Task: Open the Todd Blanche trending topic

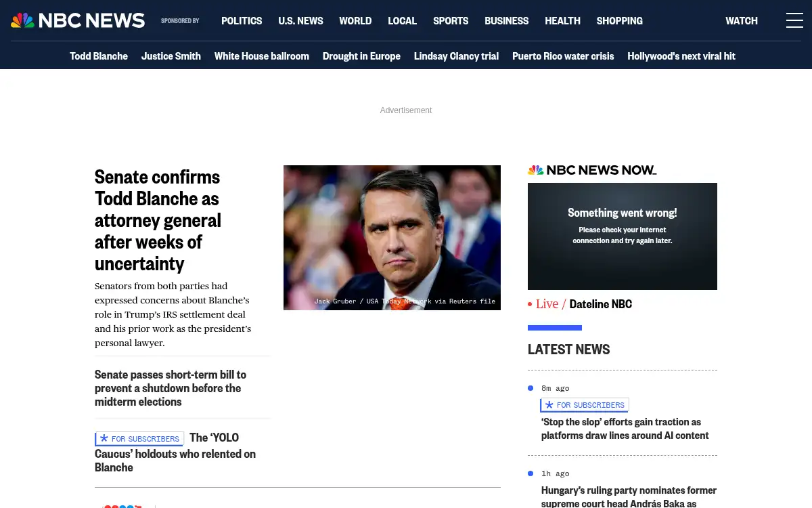Action: [x=99, y=56]
